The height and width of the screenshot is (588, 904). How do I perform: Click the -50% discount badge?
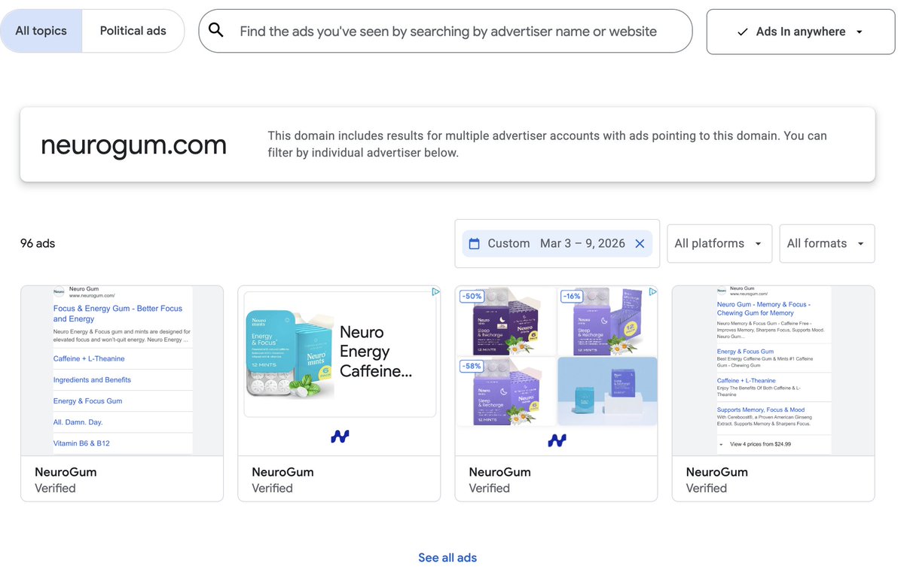472,296
